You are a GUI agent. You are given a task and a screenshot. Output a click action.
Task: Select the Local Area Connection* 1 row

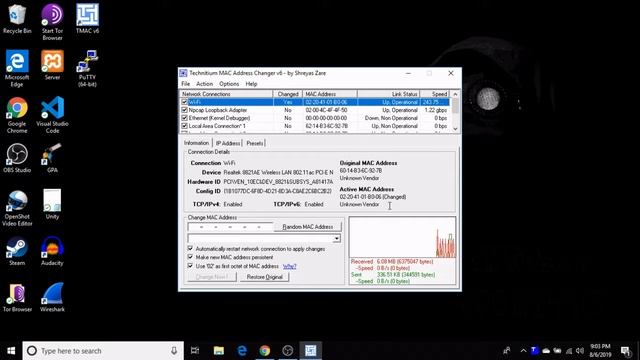point(315,126)
